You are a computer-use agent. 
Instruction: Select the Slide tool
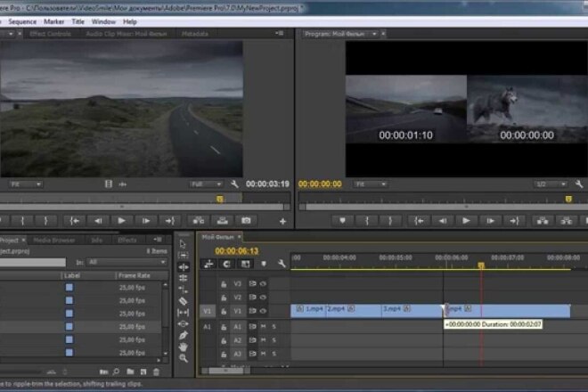tap(183, 323)
